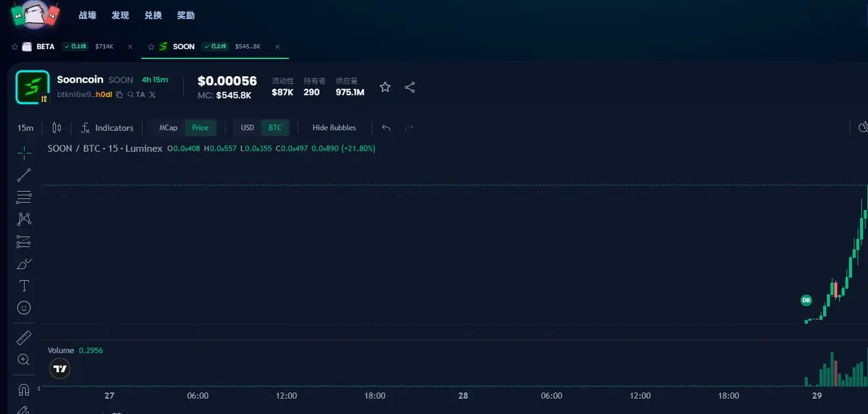Select the long position forecasting tool

(24, 241)
